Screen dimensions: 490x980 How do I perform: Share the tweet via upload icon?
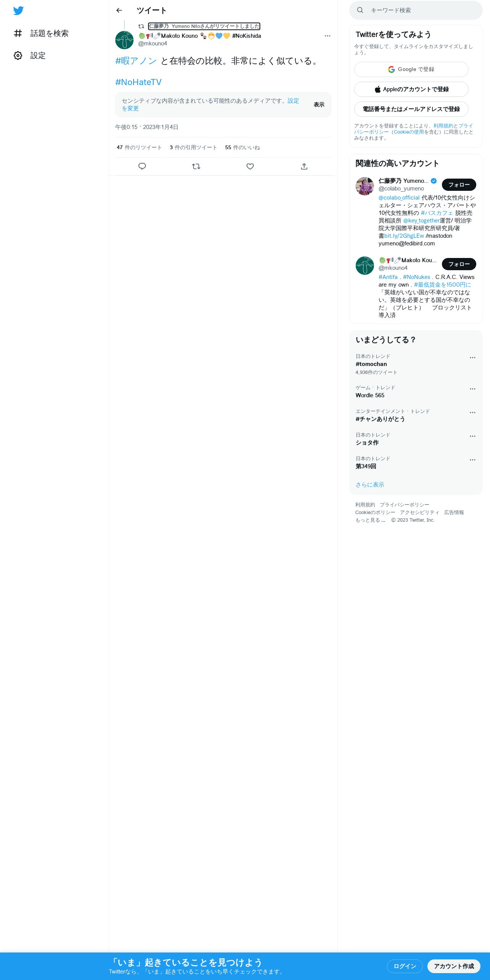pos(304,166)
